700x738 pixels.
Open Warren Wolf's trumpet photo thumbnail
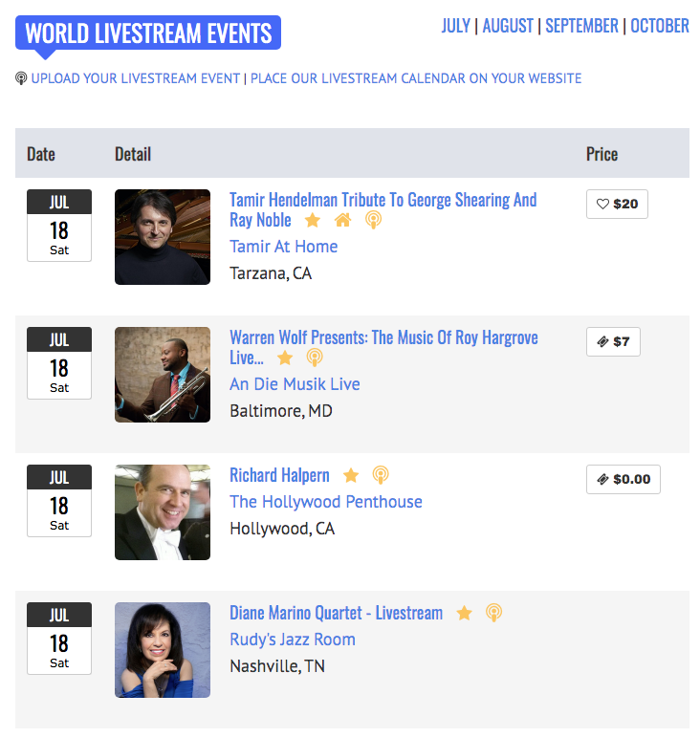tap(163, 375)
